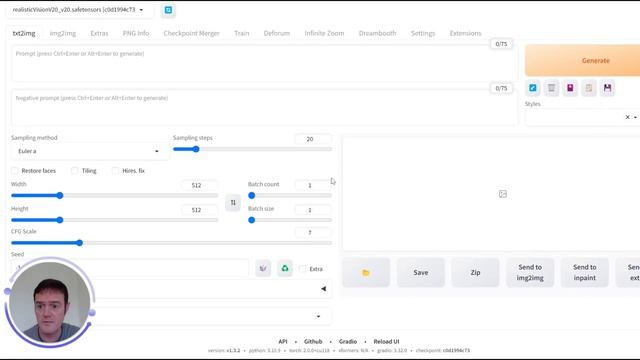Click the Batch count number field
640x360 pixels.
coord(313,185)
